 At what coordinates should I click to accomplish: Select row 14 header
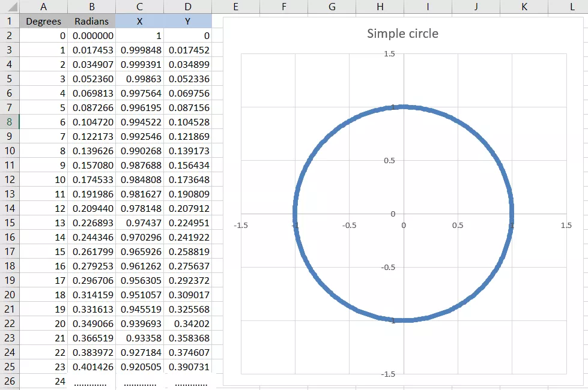coord(10,208)
